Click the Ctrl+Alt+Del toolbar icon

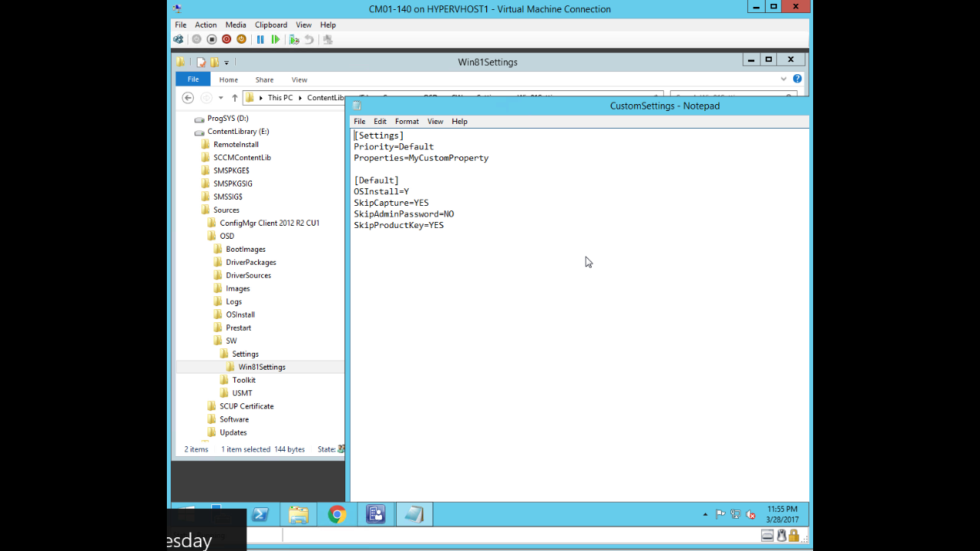(178, 40)
